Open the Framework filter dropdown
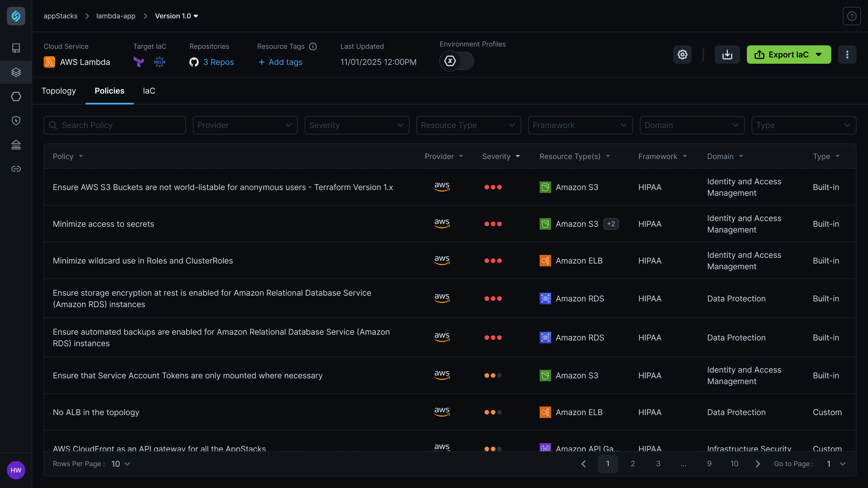 pos(580,125)
